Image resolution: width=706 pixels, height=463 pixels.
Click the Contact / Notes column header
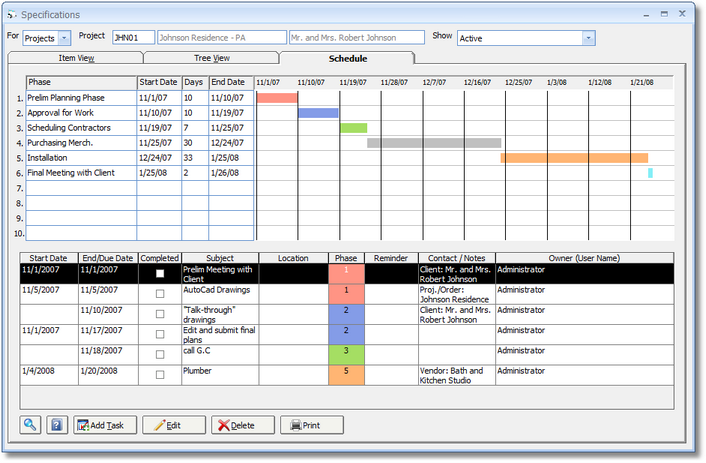(x=457, y=258)
